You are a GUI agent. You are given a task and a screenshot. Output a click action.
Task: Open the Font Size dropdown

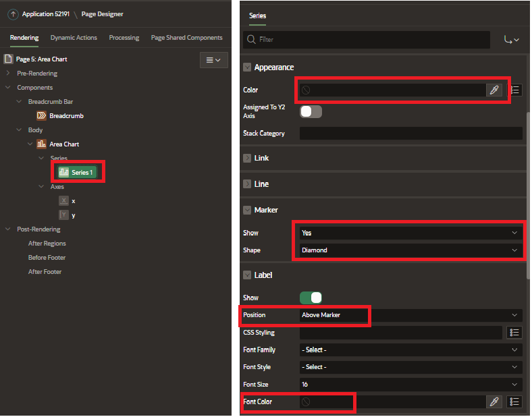click(x=410, y=385)
